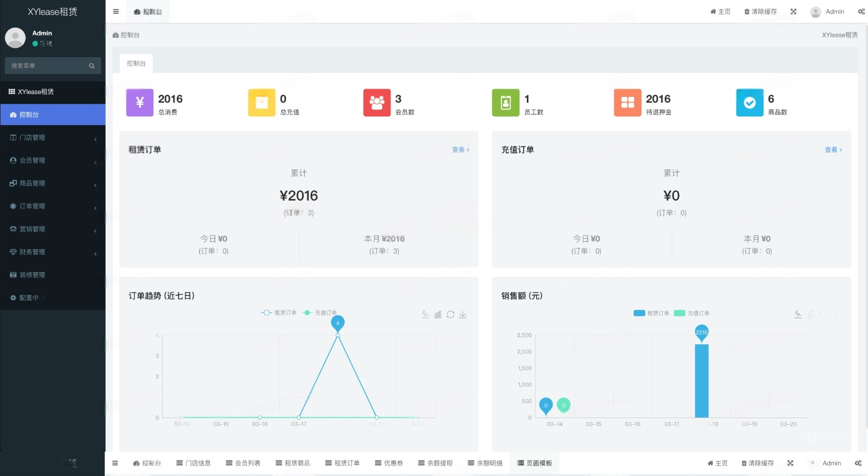Screen dimensions: 868x476
Task: Open 租赁订单 tab in the bottom bar
Action: [342, 463]
